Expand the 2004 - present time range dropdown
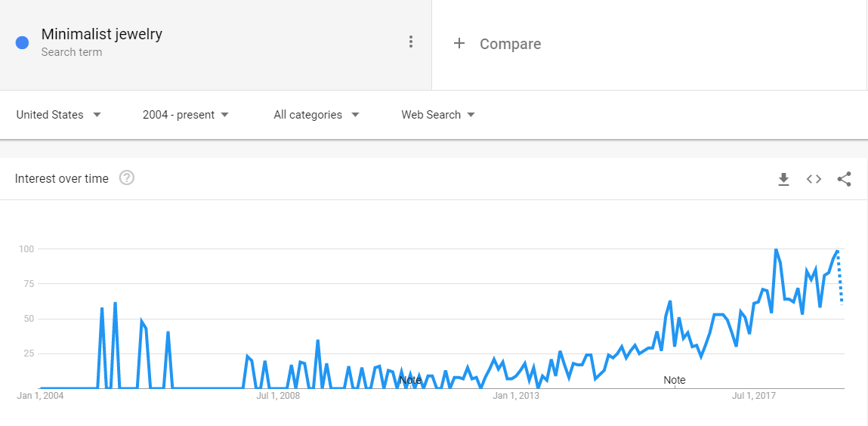Screen dimensions: 868x426 coord(185,115)
